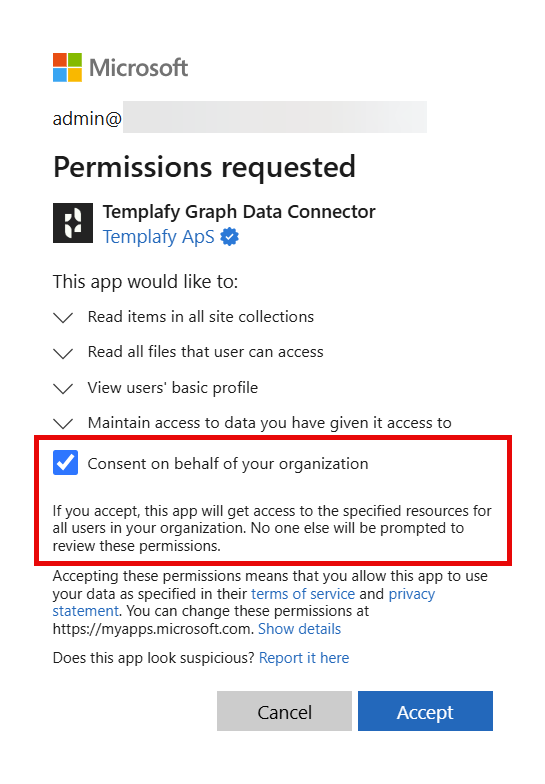
Task: Click the Microsoft wordmark text
Action: click(x=138, y=68)
